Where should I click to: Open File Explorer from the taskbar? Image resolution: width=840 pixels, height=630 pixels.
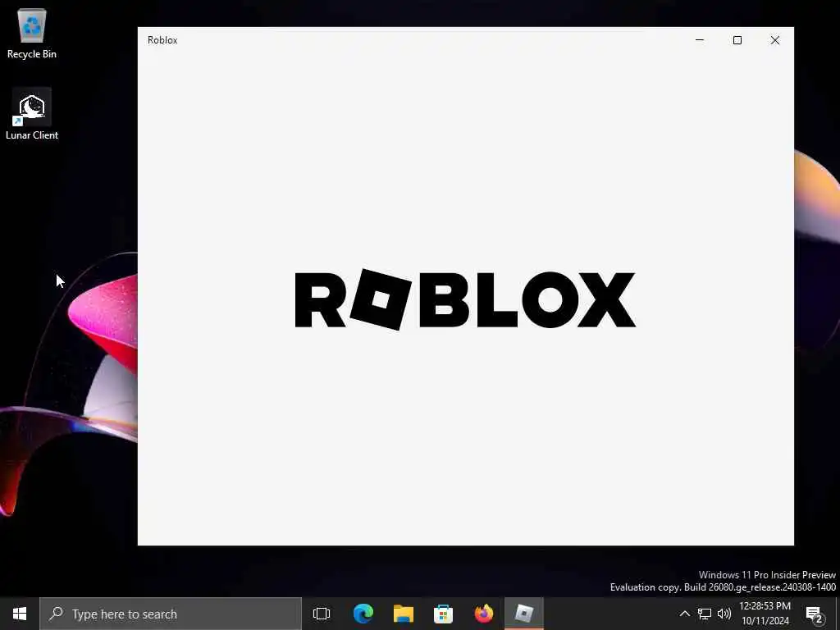(404, 614)
